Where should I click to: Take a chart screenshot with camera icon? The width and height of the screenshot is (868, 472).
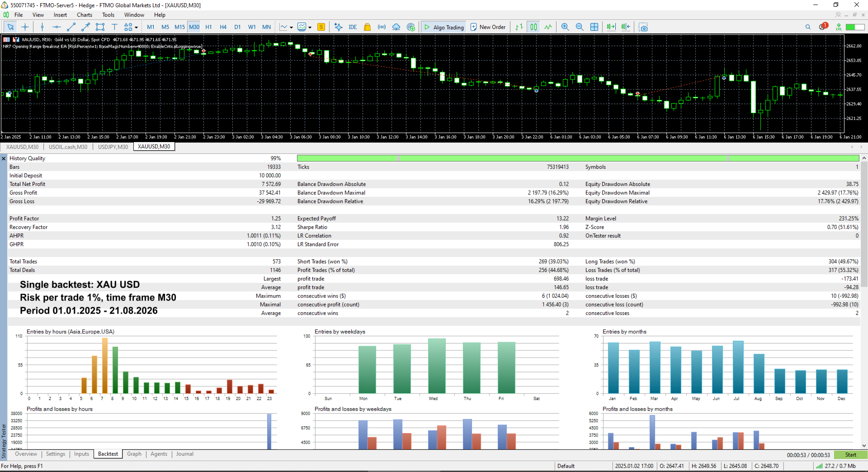point(643,27)
